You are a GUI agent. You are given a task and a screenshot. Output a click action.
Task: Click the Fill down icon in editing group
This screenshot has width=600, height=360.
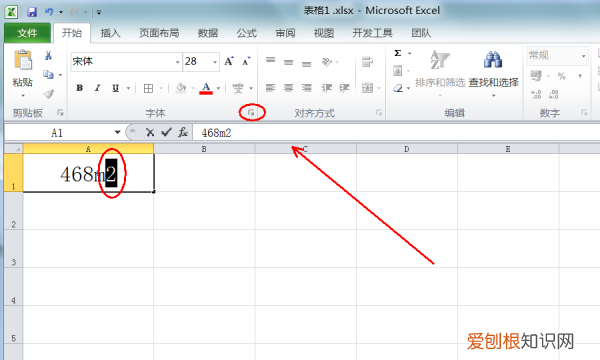398,71
